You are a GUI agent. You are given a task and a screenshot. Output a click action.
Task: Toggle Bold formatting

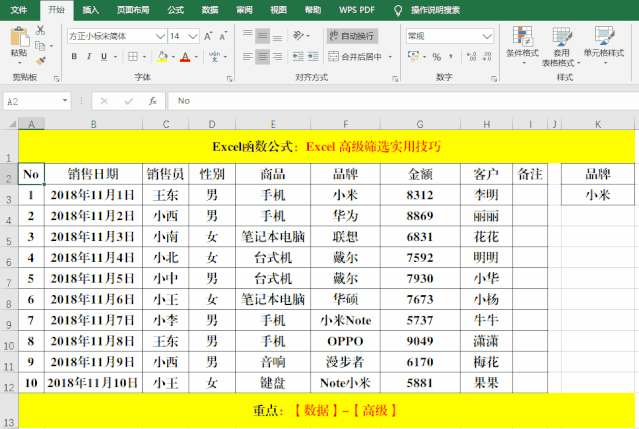pyautogui.click(x=75, y=57)
